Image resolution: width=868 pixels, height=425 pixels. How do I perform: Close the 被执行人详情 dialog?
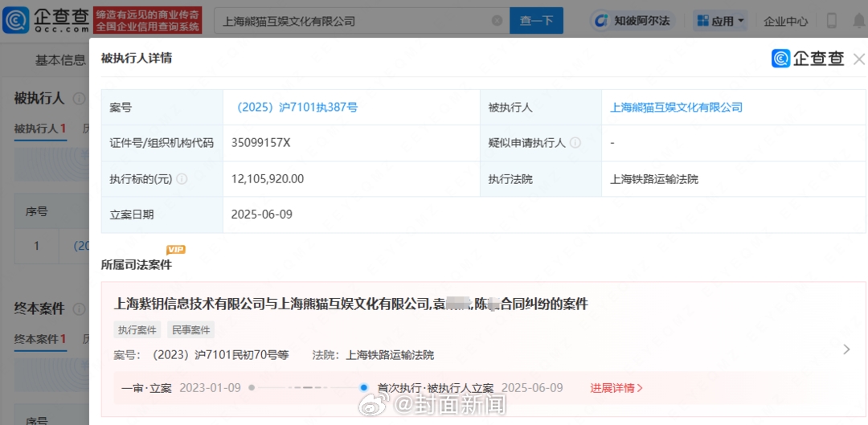pos(859,59)
